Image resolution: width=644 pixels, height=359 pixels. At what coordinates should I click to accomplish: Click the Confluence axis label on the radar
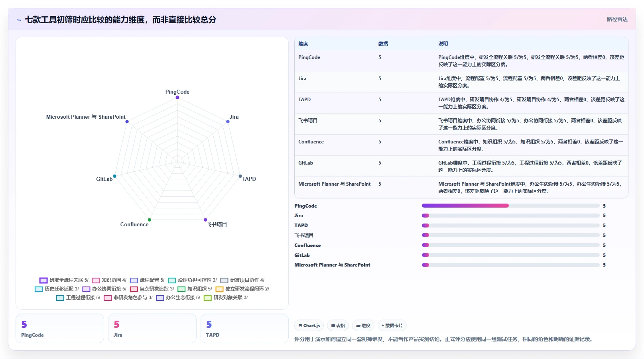(x=134, y=224)
